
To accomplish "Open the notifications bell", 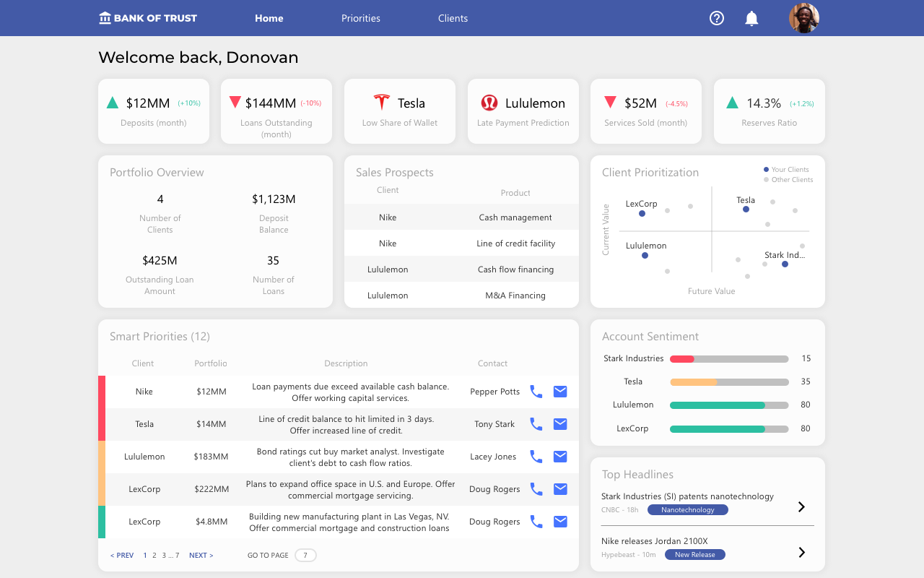I will coord(751,18).
